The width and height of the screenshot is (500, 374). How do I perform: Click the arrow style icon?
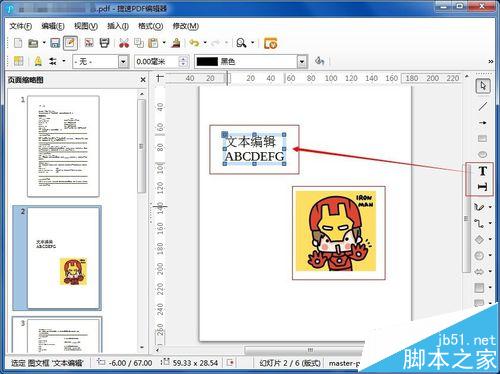pyautogui.click(x=53, y=61)
